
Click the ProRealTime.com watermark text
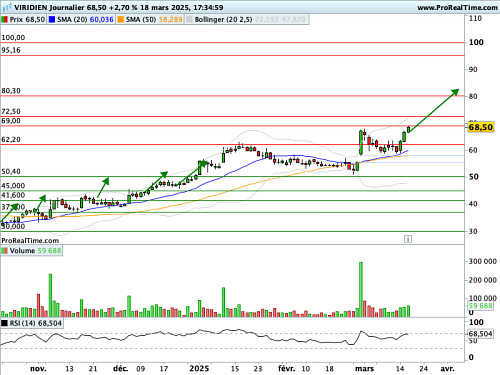(30, 240)
